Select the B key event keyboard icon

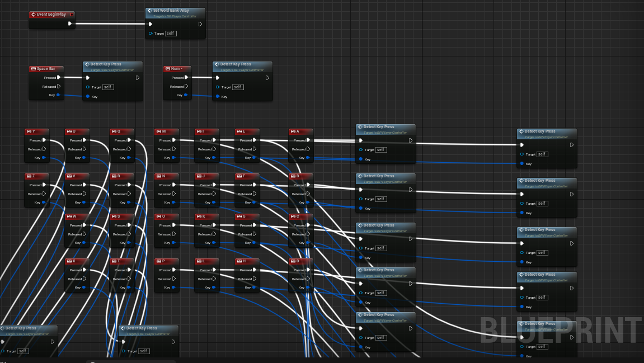click(x=293, y=176)
